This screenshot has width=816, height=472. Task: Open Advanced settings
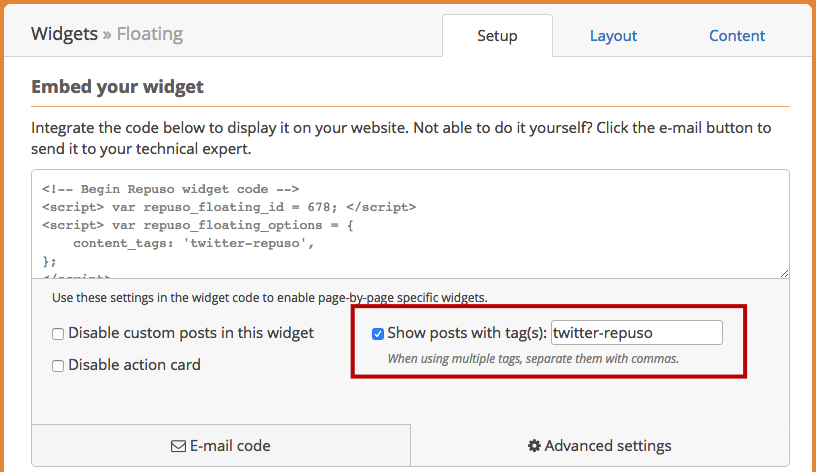(600, 445)
